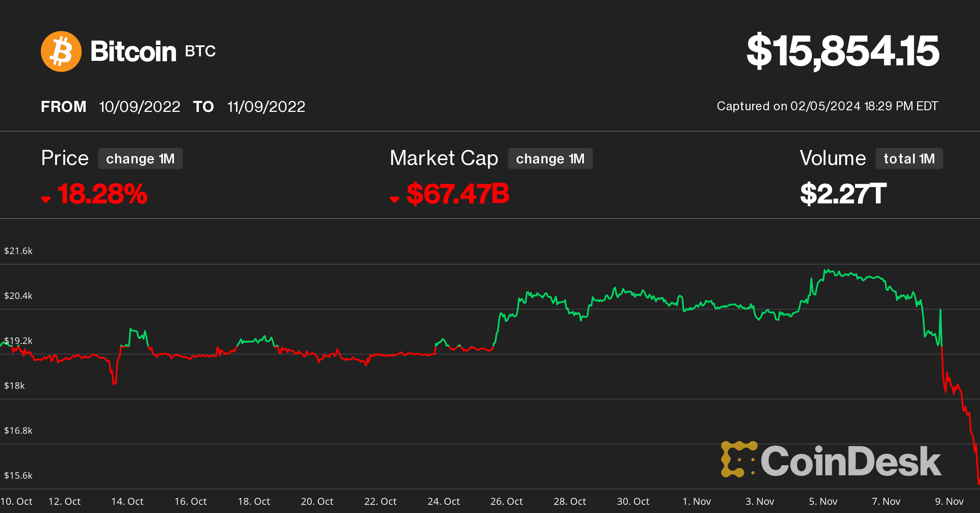Click the 18.28% price change value

coord(102,194)
